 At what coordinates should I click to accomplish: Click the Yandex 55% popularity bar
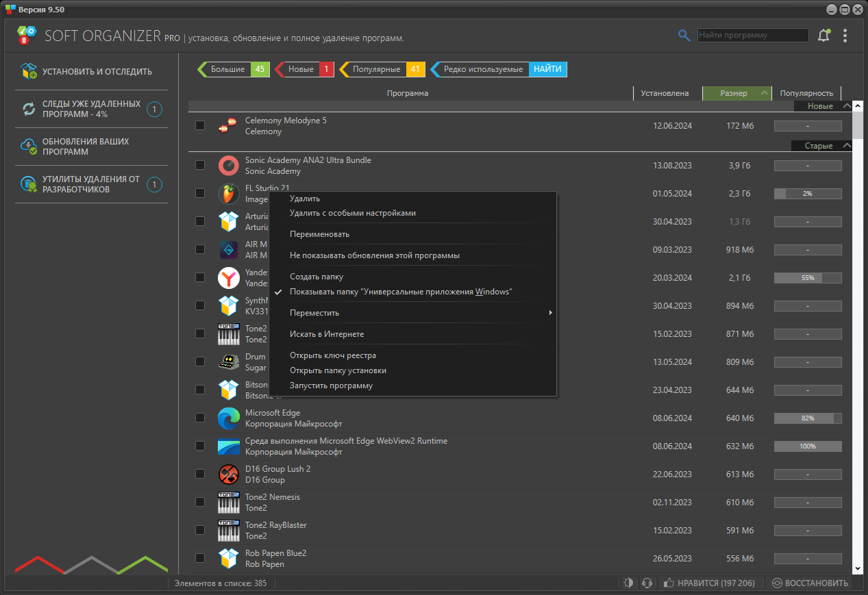point(808,278)
